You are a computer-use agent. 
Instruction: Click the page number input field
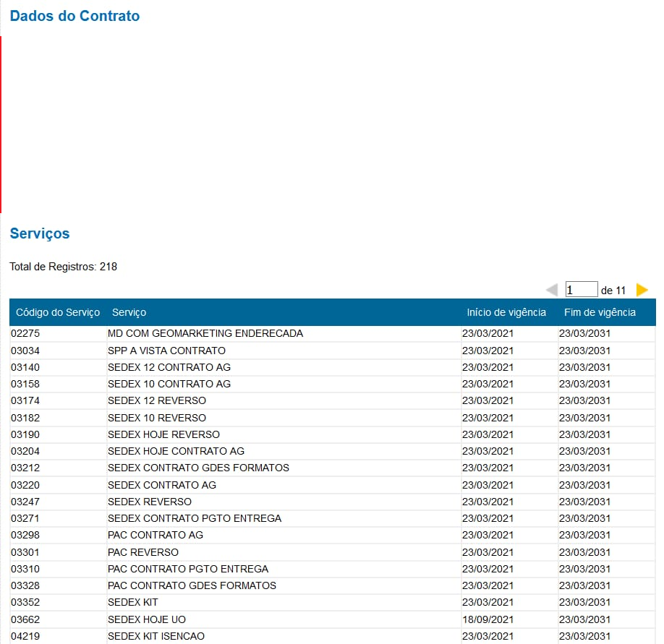pyautogui.click(x=582, y=289)
